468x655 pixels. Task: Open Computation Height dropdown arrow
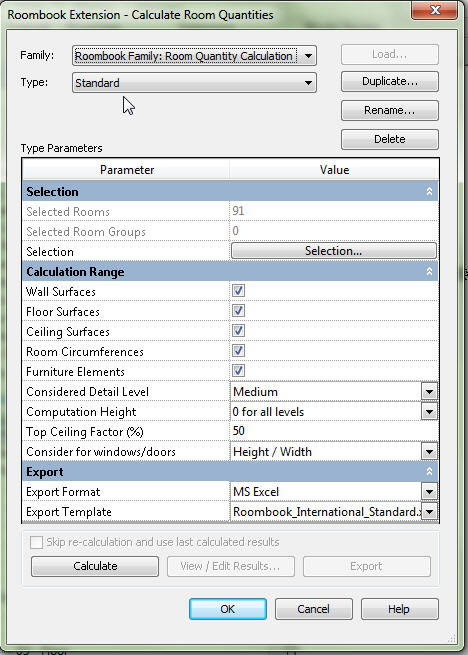pos(430,412)
